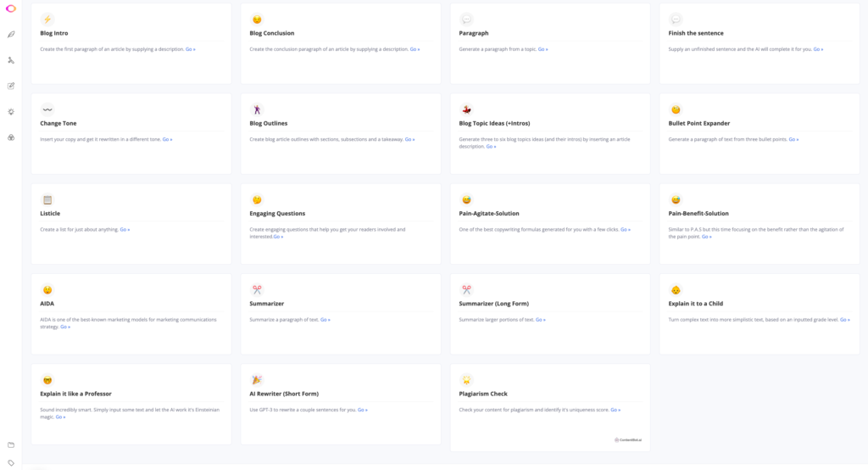Open the edit note icon in sidebar

[10, 86]
